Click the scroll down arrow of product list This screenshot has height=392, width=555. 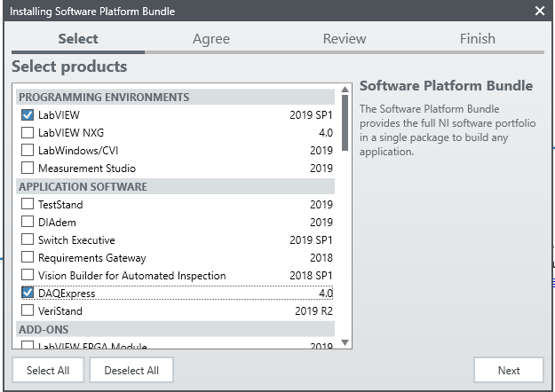point(345,342)
